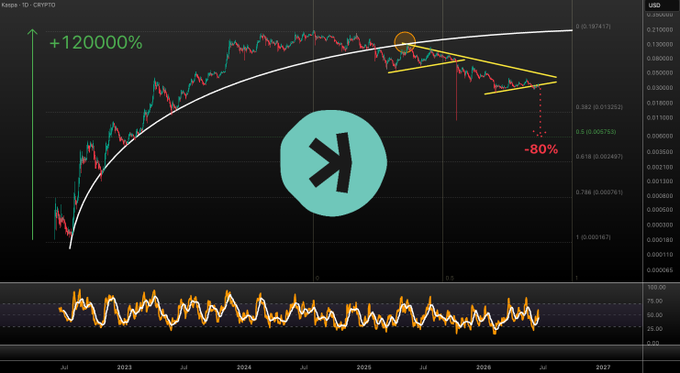Screen dimensions: 680x373
Task: Click 75.00 on the oscillator scale
Action: (655, 301)
